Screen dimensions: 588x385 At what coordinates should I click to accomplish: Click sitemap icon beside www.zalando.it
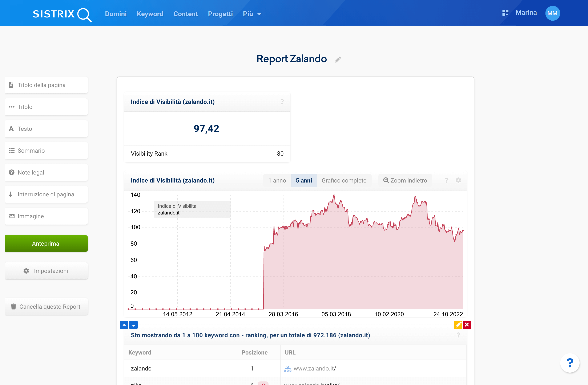(x=287, y=369)
